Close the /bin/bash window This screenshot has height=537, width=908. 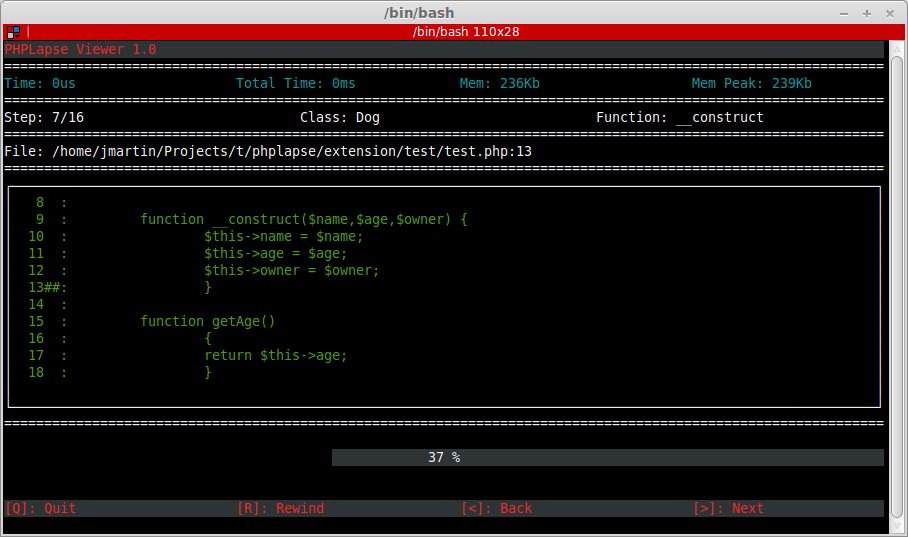(890, 13)
